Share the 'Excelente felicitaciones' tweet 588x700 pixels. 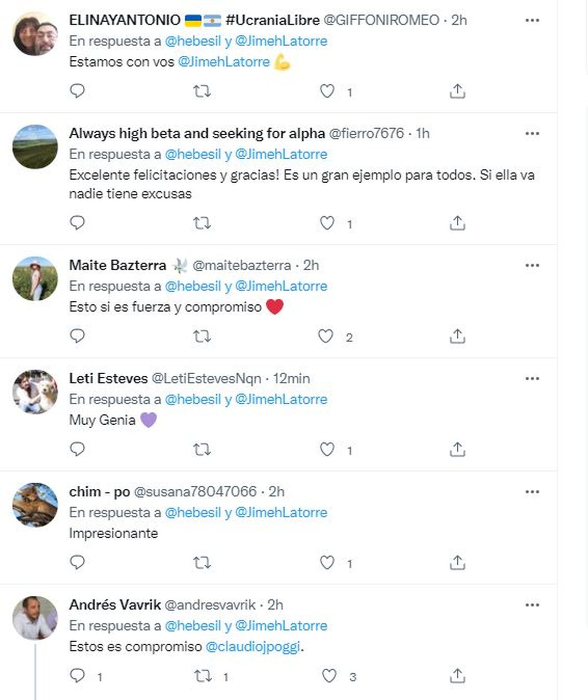pos(457,223)
